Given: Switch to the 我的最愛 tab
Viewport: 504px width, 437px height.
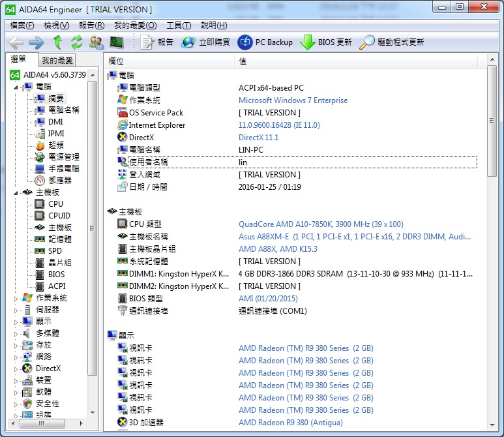Looking at the screenshot, I should click(x=57, y=60).
